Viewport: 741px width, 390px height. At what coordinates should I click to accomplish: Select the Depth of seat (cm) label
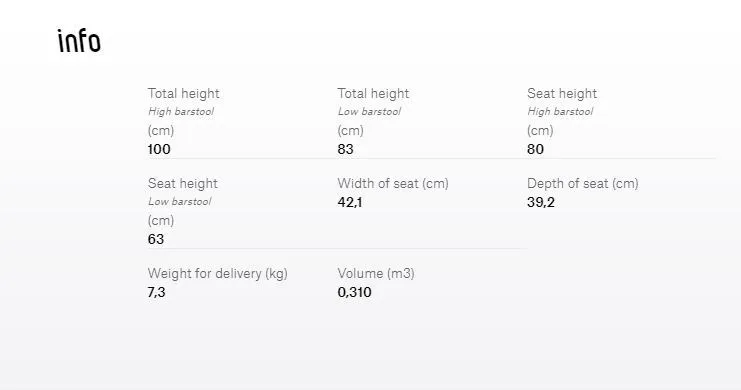(x=583, y=183)
